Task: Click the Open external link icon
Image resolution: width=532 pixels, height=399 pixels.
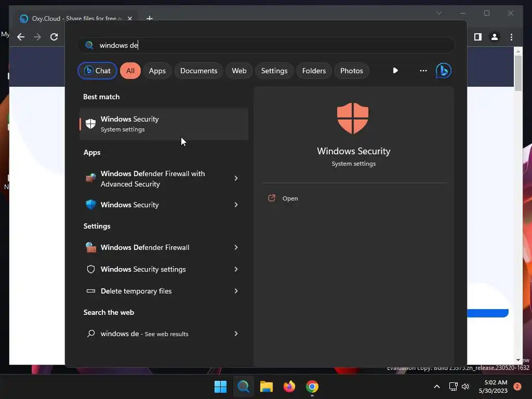Action: 272,198
